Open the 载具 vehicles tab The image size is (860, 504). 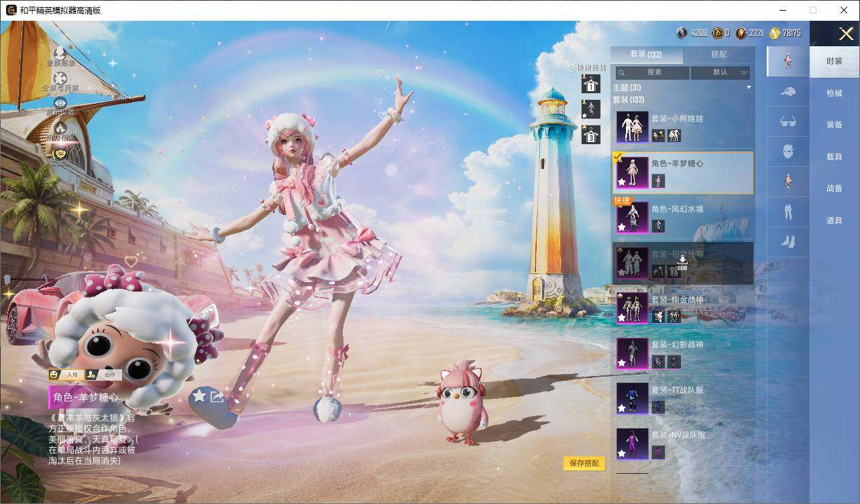pos(835,157)
